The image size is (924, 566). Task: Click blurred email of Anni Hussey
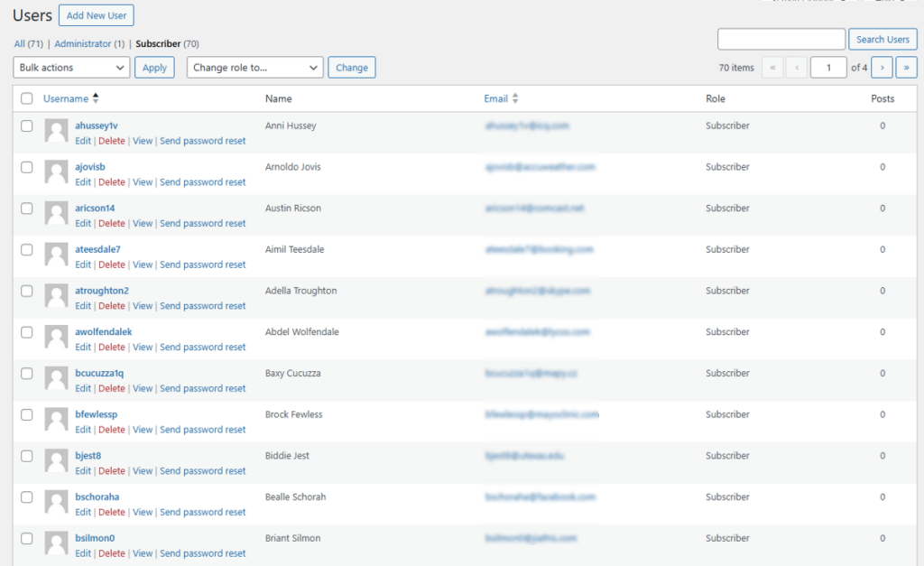tap(527, 125)
